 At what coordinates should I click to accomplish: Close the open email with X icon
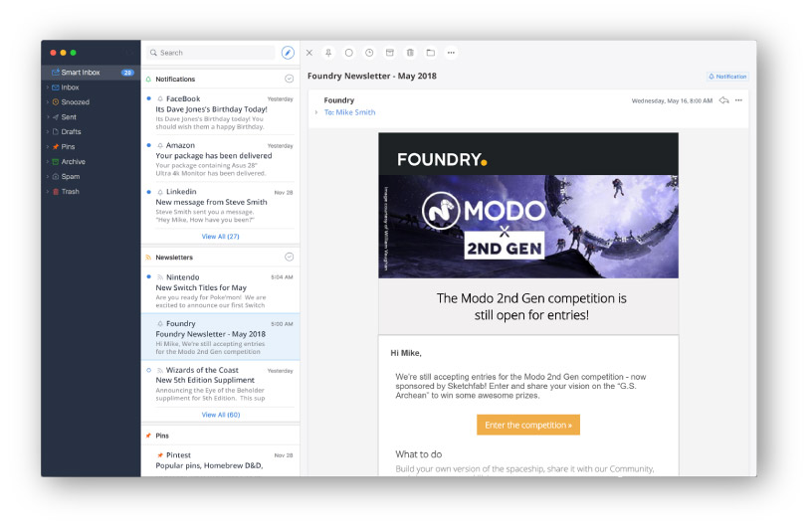[309, 53]
